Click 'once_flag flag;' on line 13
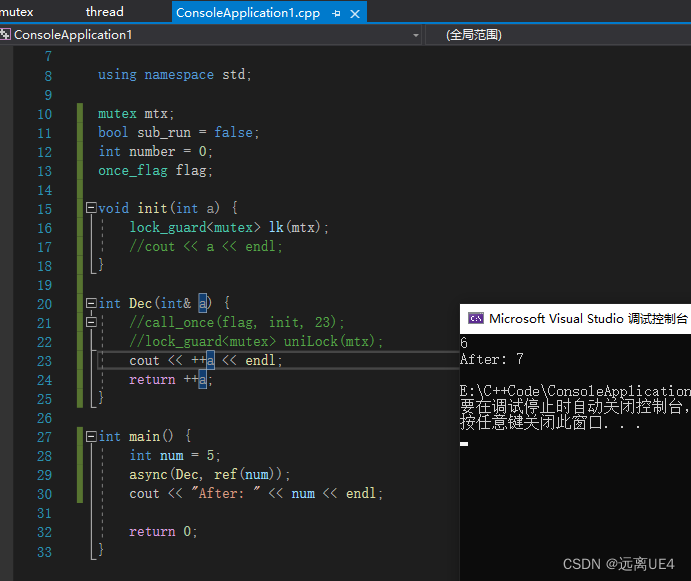The width and height of the screenshot is (691, 581). point(155,171)
